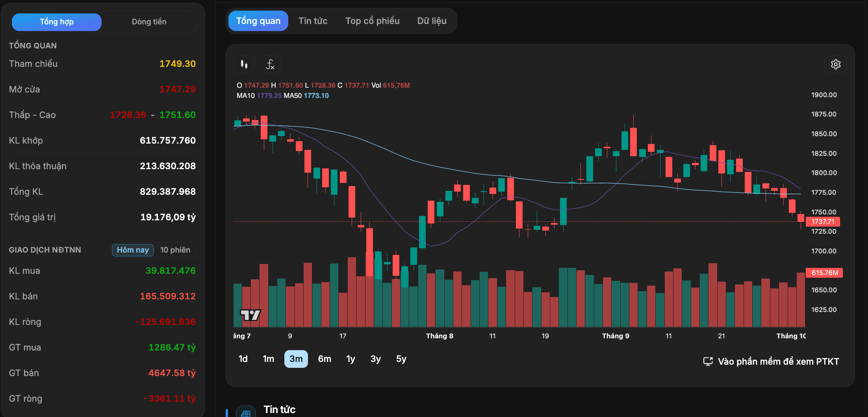This screenshot has width=868, height=417.
Task: Click KL thỏa thuận value 213.630.208
Action: [x=168, y=166]
